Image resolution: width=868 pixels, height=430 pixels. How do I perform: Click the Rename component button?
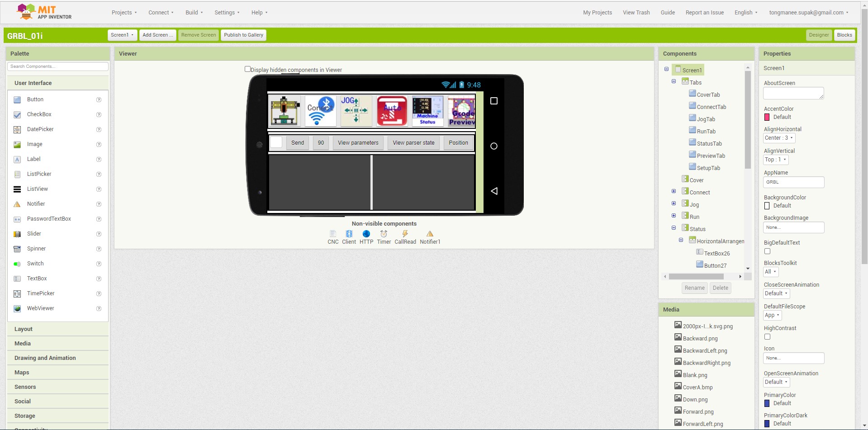pyautogui.click(x=694, y=288)
